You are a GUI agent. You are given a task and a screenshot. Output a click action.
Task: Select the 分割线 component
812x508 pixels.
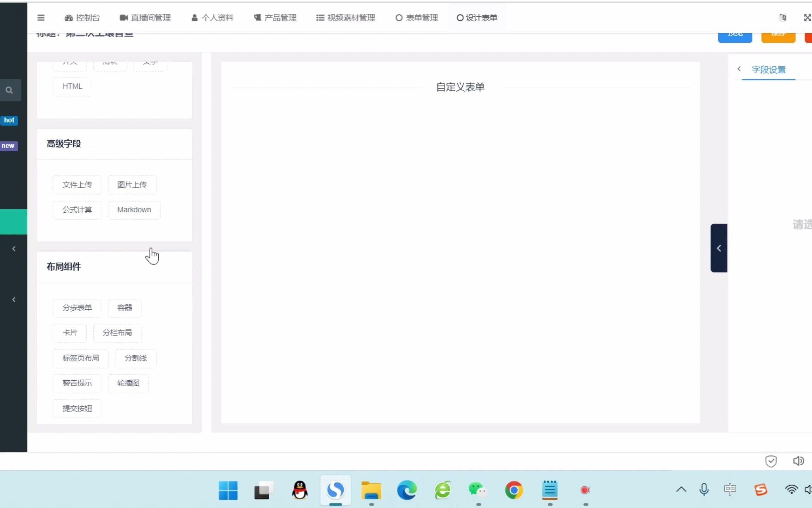click(136, 358)
